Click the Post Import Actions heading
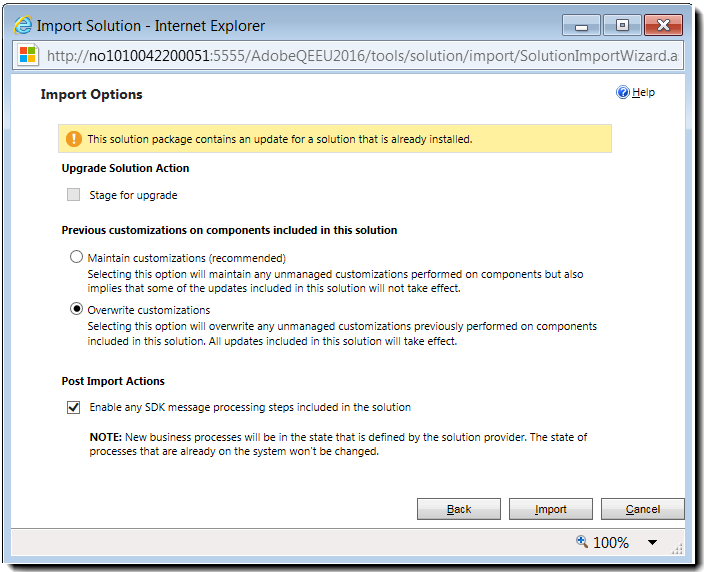The height and width of the screenshot is (572, 704). pyautogui.click(x=113, y=381)
